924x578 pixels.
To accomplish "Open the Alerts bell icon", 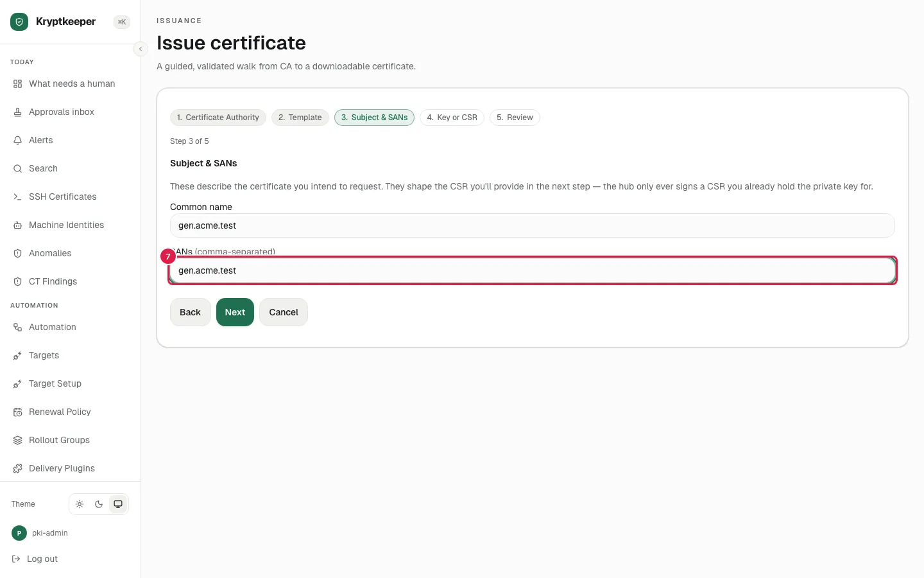I will (18, 141).
